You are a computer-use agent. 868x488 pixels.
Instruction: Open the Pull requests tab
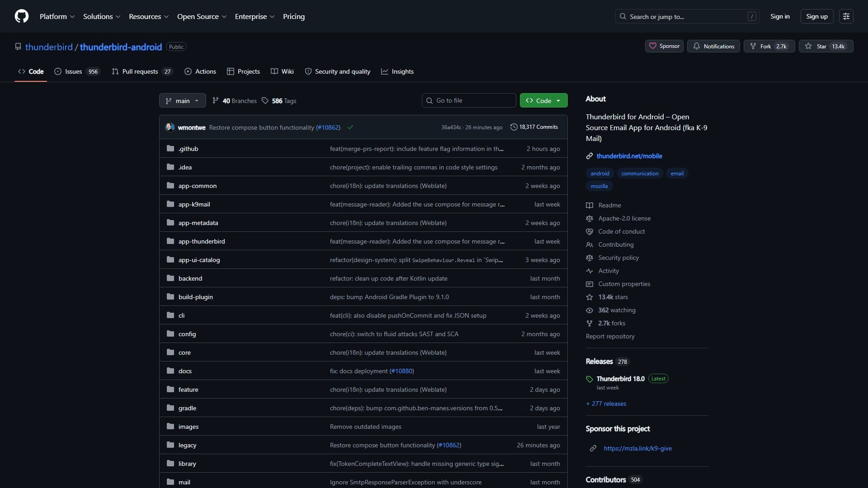tap(142, 71)
